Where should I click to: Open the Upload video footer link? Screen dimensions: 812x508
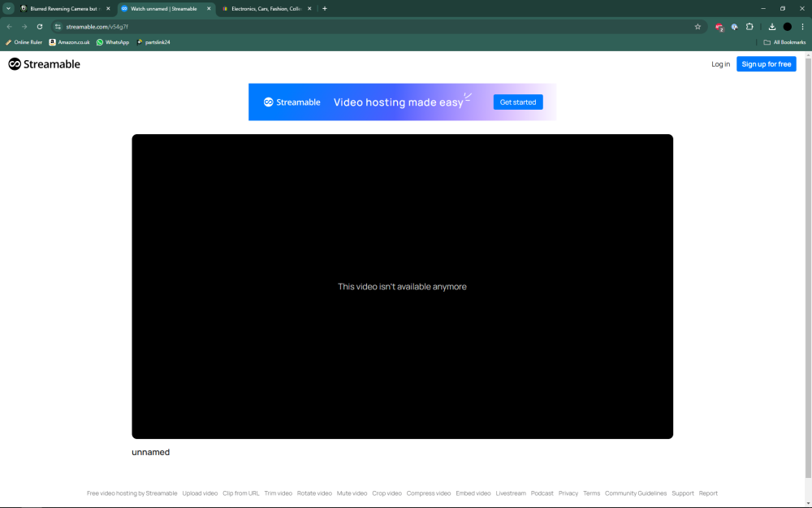(x=200, y=493)
